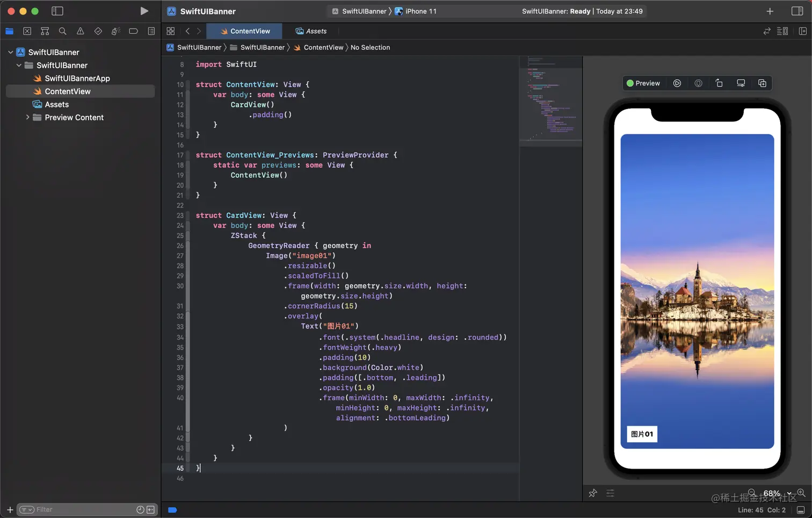This screenshot has height=518, width=812.
Task: Run the app with the play button
Action: click(144, 11)
